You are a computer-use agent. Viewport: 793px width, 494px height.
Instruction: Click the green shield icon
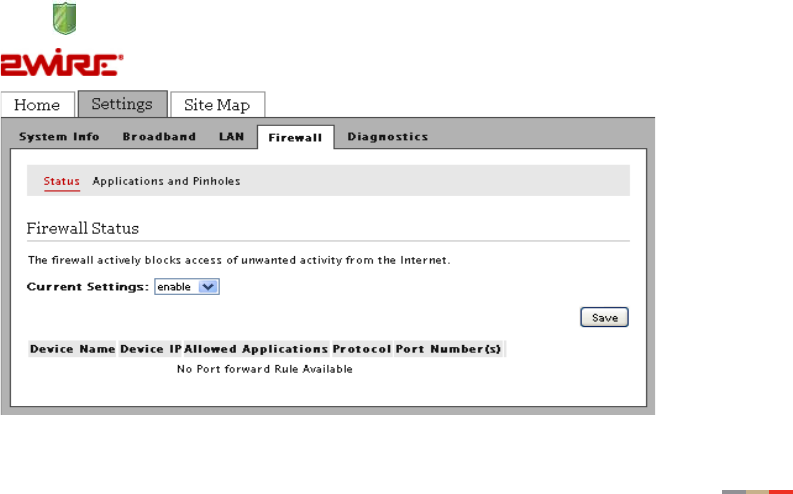[x=65, y=19]
